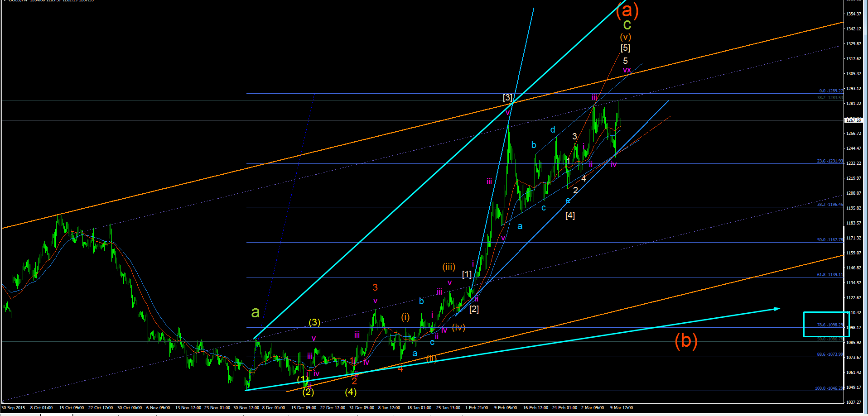Select the 100.0 -1046.29 Fibonacci level label
868x416 pixels.
[x=829, y=388]
